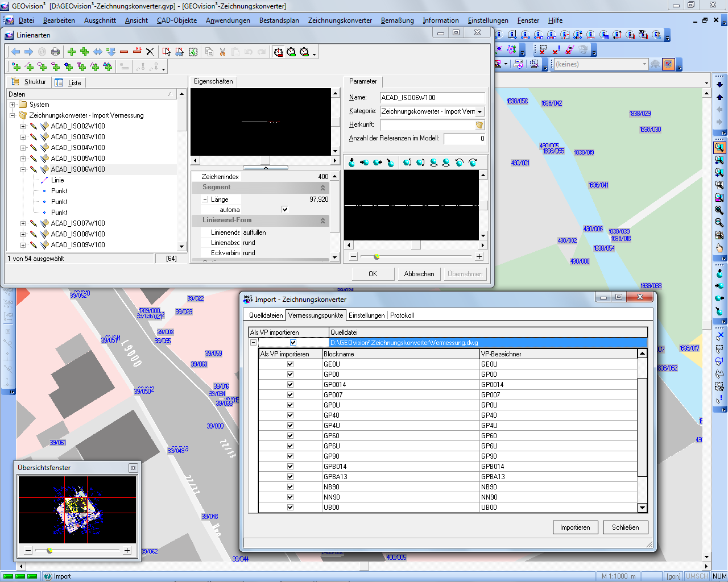Click the first green plus add icon

[72, 52]
